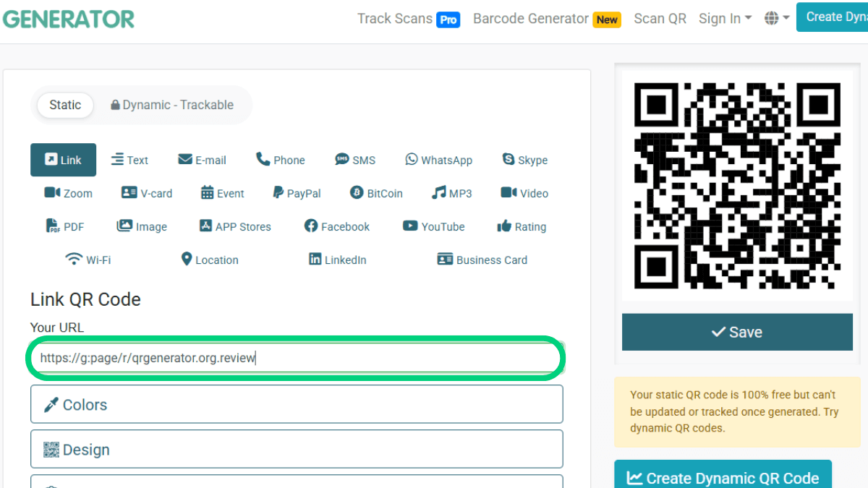
Task: Open the Link QR type tab
Action: click(63, 160)
